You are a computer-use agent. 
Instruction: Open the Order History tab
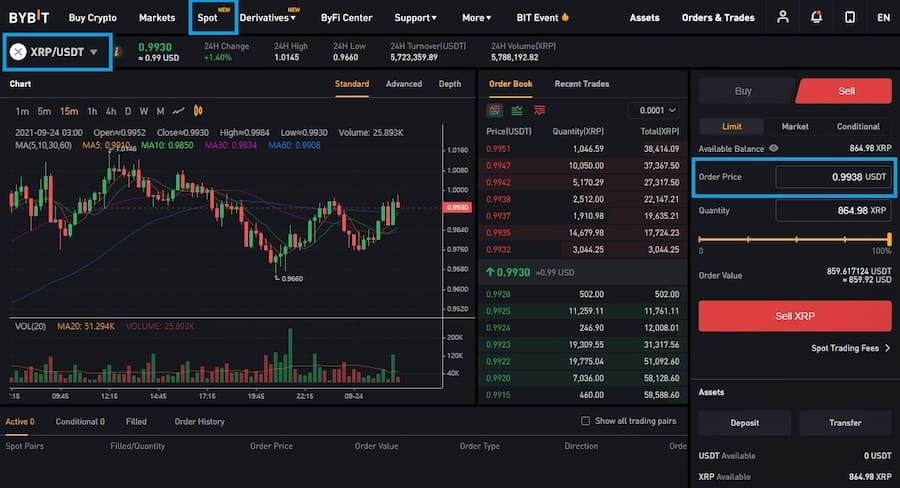[x=199, y=421]
